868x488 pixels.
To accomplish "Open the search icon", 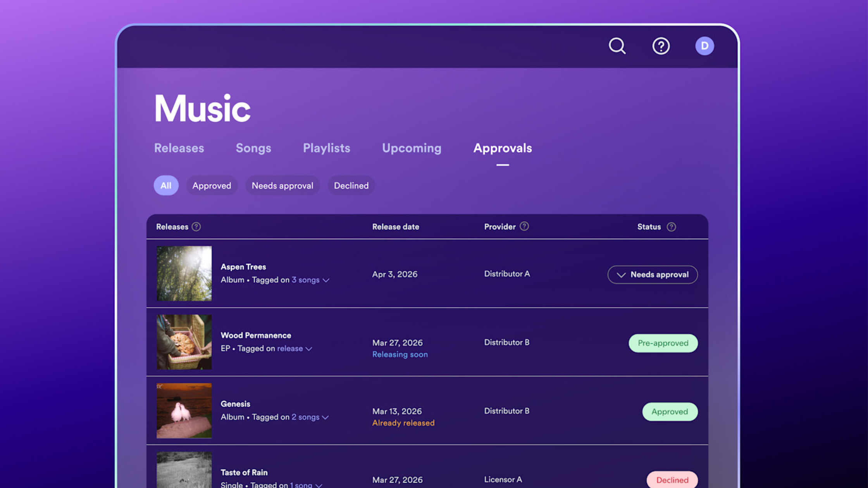I will point(617,46).
